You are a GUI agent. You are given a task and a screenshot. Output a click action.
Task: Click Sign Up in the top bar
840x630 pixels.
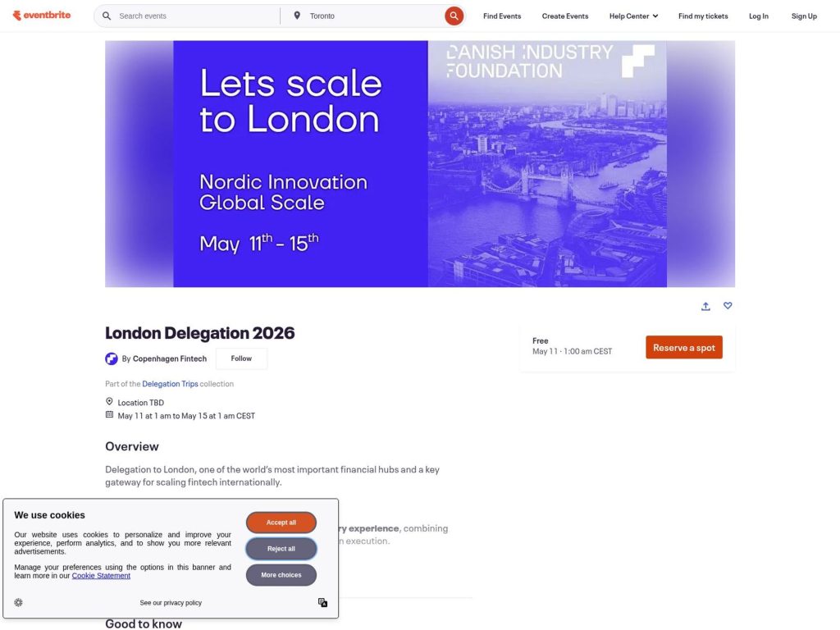pyautogui.click(x=804, y=16)
